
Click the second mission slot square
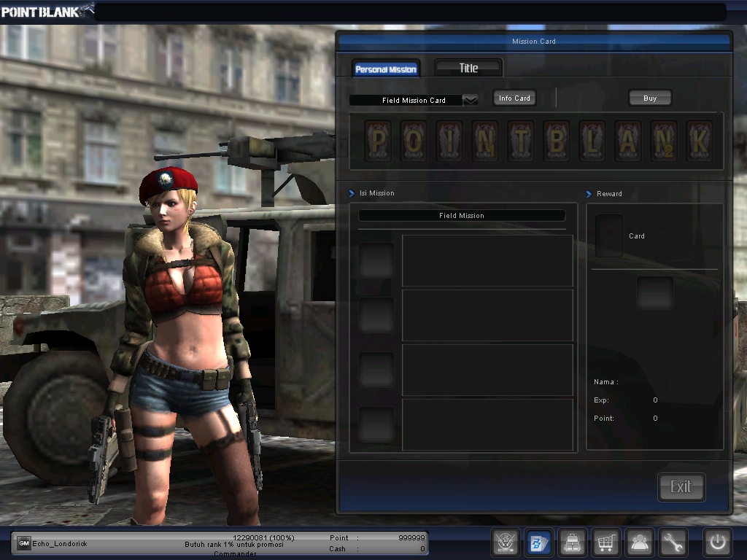pos(376,315)
